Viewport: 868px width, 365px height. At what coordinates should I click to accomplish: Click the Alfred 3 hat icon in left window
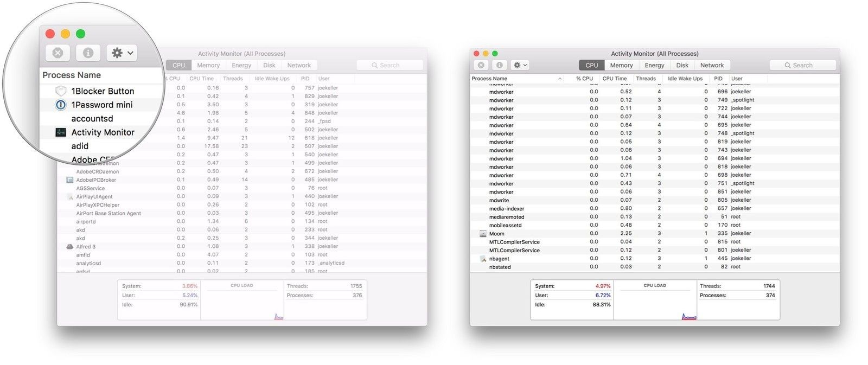click(69, 247)
